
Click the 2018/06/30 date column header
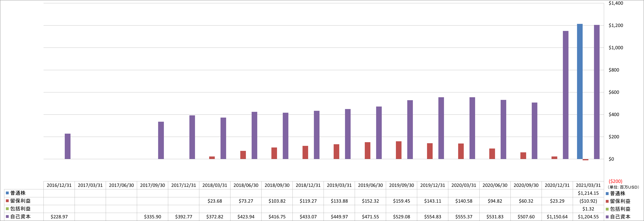(246, 185)
